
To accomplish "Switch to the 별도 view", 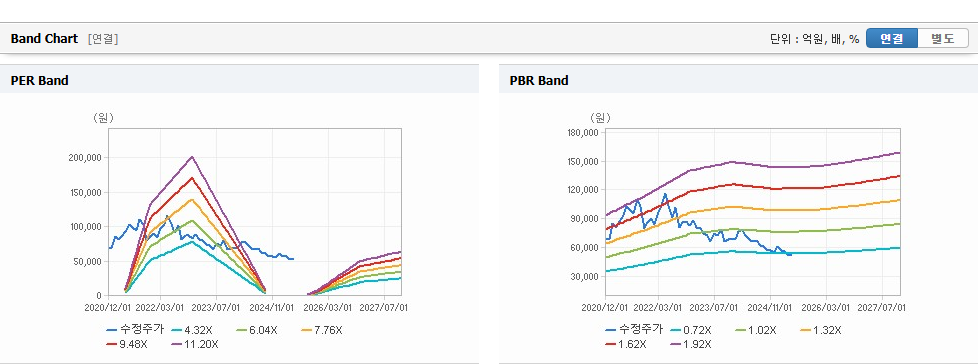I will [942, 38].
